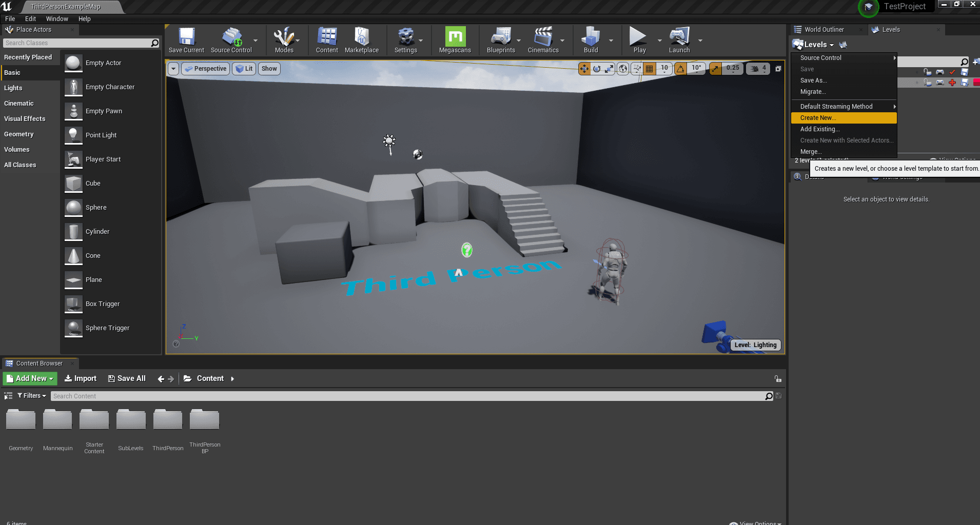Expand the Launch options arrow
Screen dimensions: 980x525
700,40
